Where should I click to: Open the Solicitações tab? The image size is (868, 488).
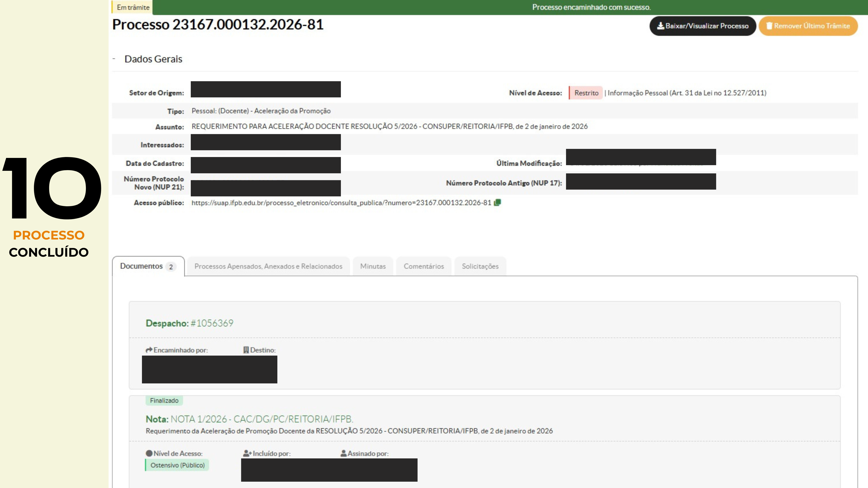480,266
